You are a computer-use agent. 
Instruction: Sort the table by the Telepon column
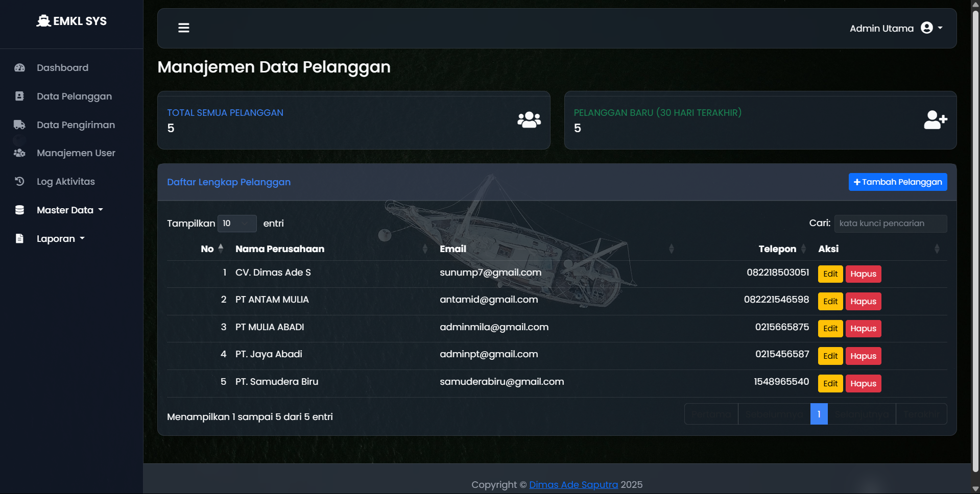[x=777, y=249]
